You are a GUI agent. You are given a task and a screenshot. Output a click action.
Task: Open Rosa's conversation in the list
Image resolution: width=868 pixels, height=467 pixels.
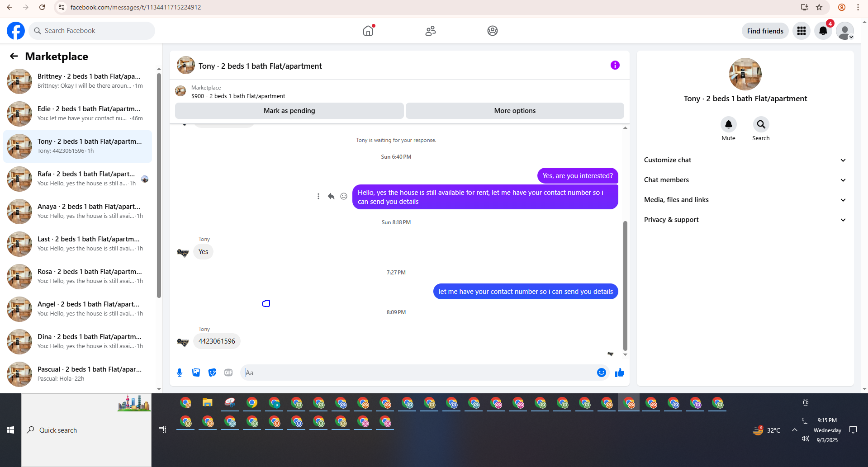pyautogui.click(x=77, y=277)
